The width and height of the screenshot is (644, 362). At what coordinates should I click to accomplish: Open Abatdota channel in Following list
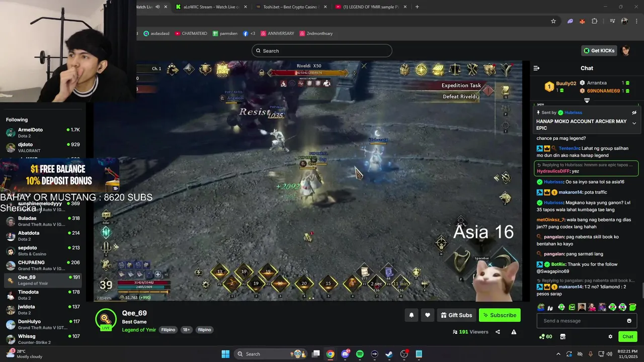point(43,236)
